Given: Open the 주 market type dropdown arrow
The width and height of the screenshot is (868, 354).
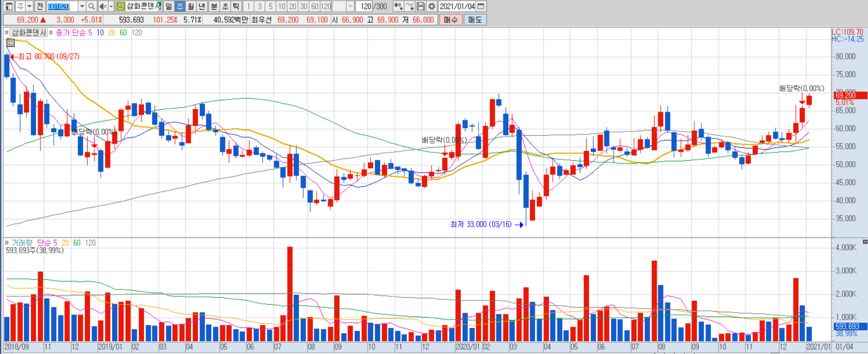Looking at the screenshot, I should click(x=29, y=7).
